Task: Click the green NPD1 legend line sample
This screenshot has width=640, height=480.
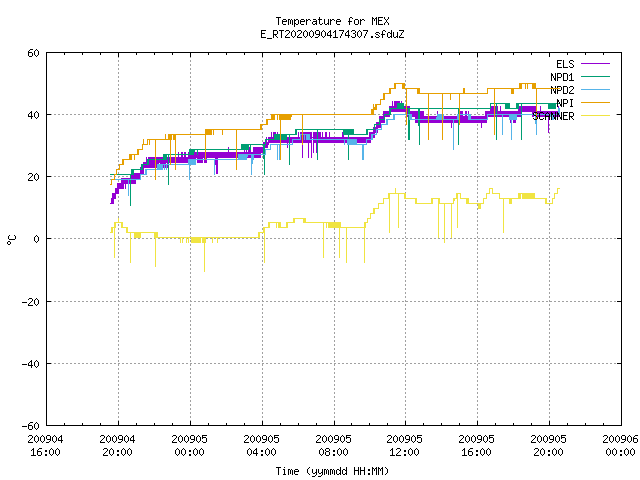Action: (x=595, y=76)
